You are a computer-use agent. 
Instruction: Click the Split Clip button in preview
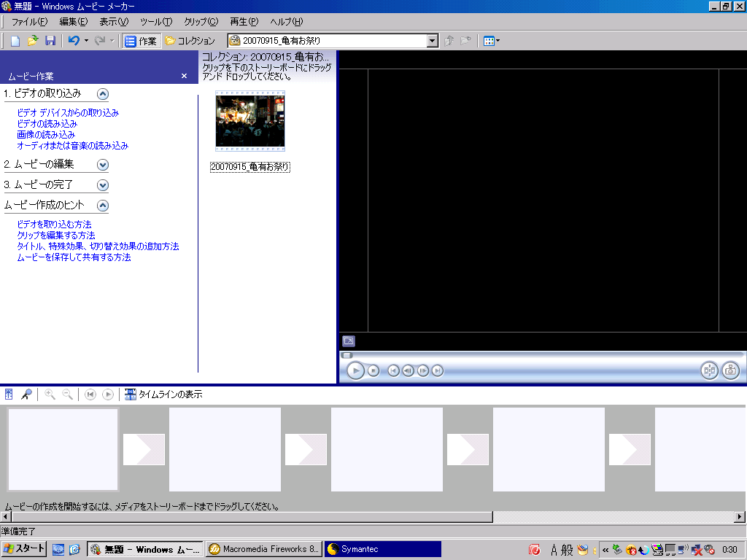[x=709, y=370]
